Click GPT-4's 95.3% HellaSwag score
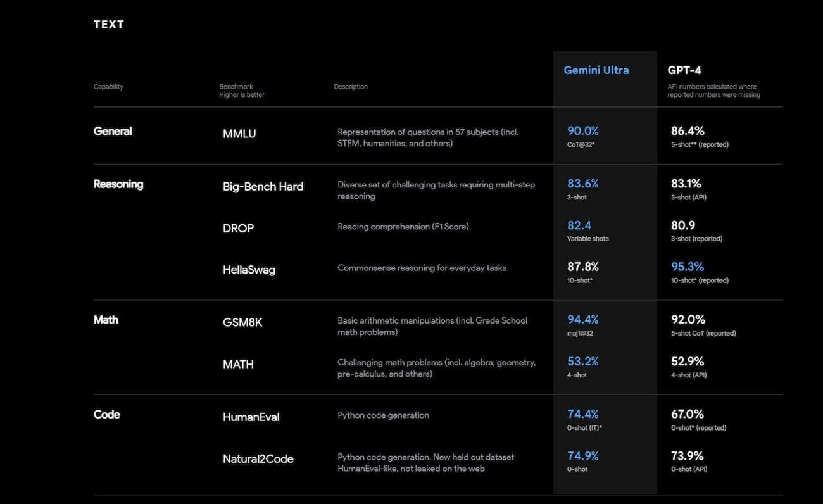This screenshot has height=504, width=823. tap(688, 267)
